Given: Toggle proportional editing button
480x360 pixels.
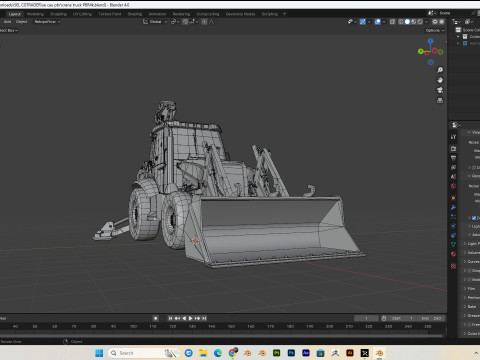Looking at the screenshot, I should 204,22.
